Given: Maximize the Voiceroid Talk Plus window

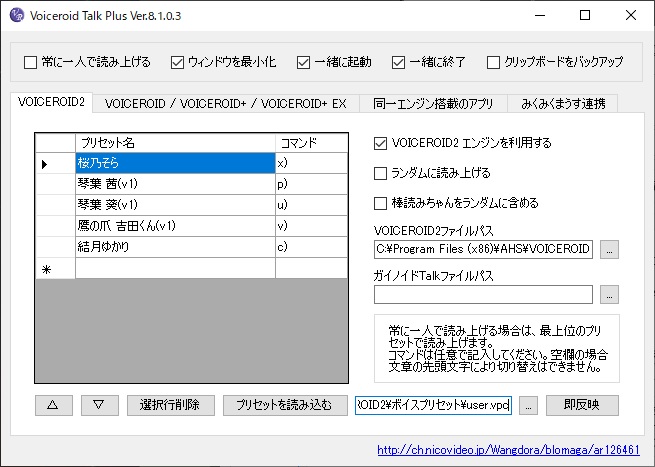Looking at the screenshot, I should (585, 15).
